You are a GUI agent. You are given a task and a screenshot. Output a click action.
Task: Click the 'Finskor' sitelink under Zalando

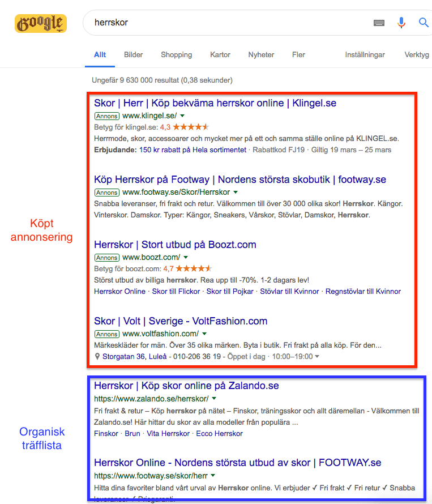106,434
